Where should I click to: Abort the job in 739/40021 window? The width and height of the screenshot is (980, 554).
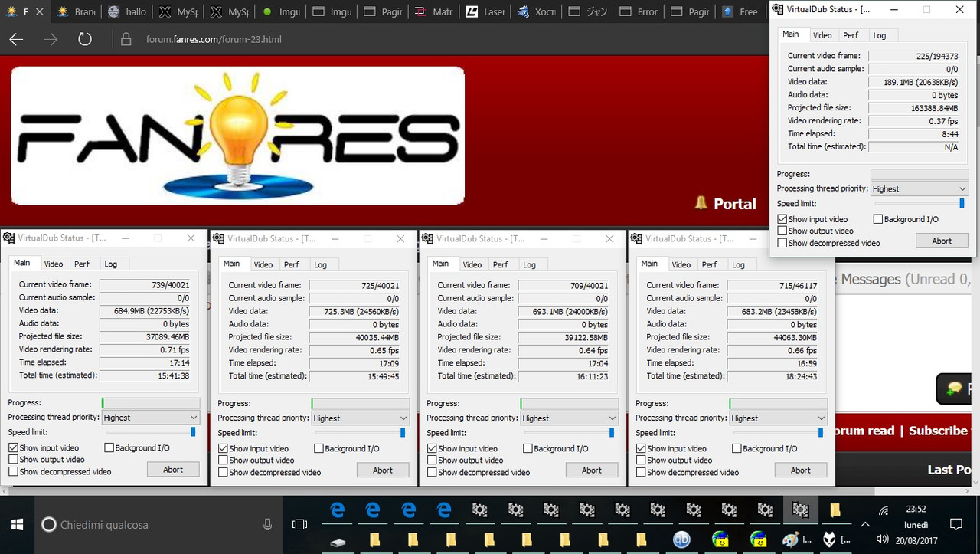[173, 469]
